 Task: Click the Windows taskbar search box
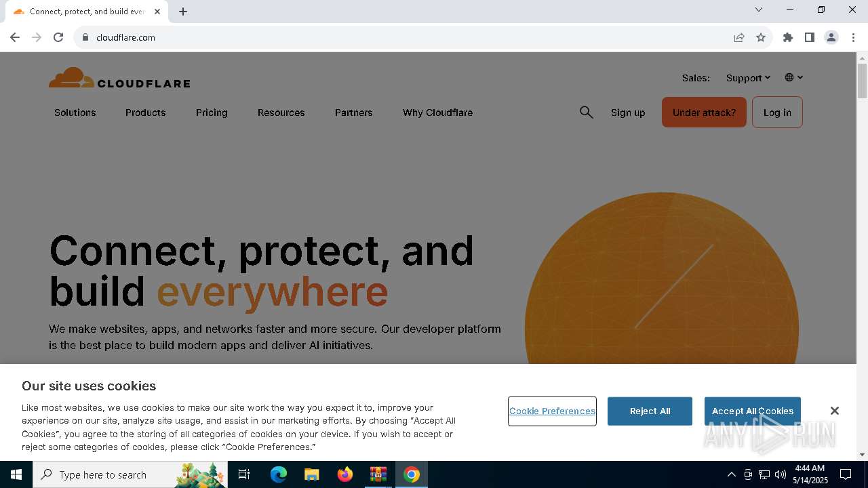tap(130, 474)
